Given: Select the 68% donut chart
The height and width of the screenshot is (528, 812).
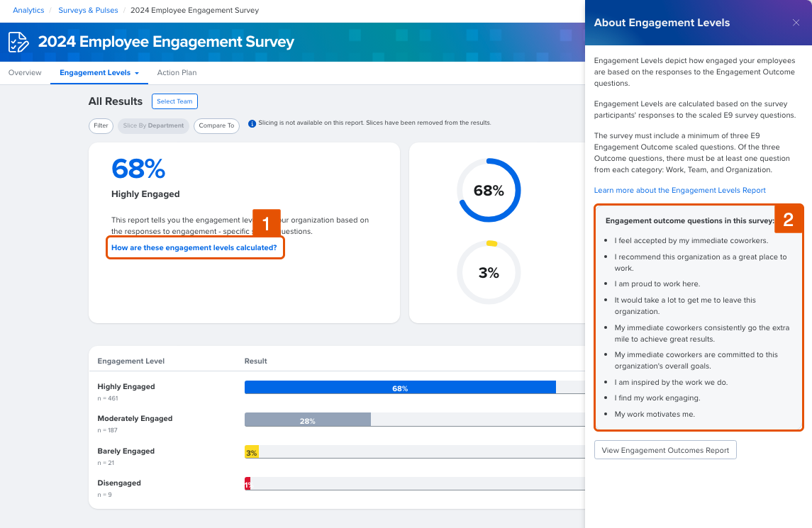Looking at the screenshot, I should coord(489,190).
